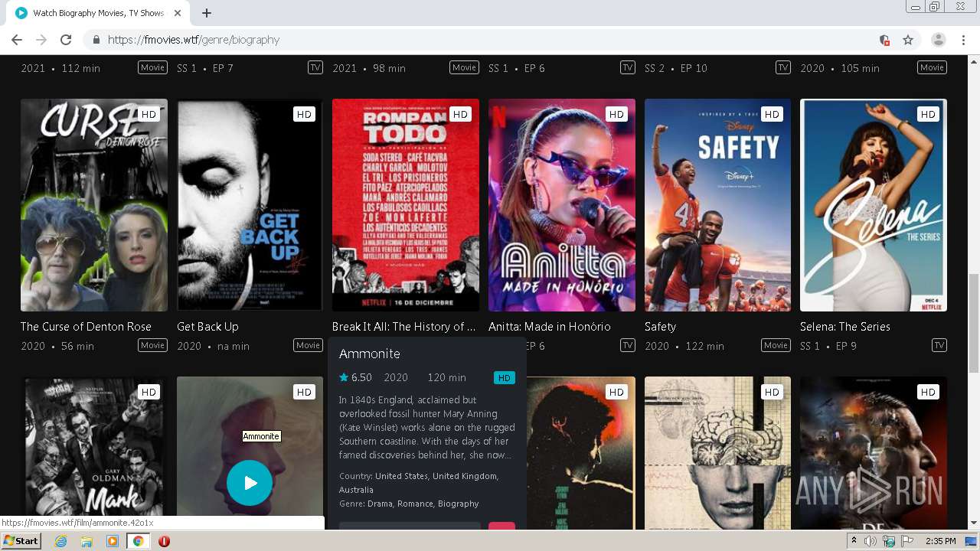The width and height of the screenshot is (980, 551).
Task: Click the 2020 • 122 min text under Safety
Action: point(684,346)
